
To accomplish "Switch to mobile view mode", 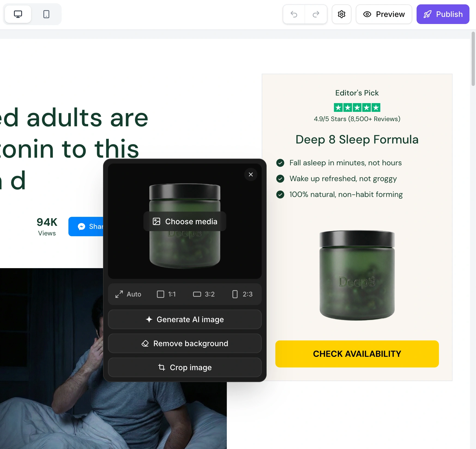I will [46, 14].
